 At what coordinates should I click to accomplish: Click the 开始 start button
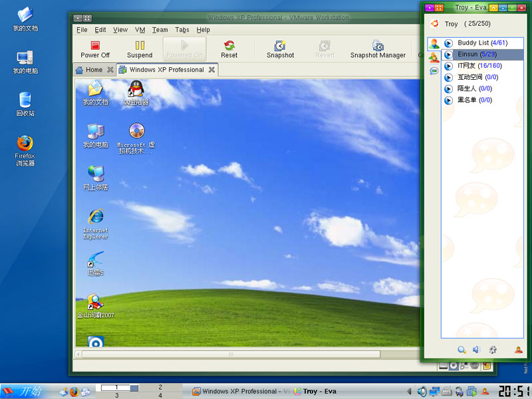pos(23,391)
